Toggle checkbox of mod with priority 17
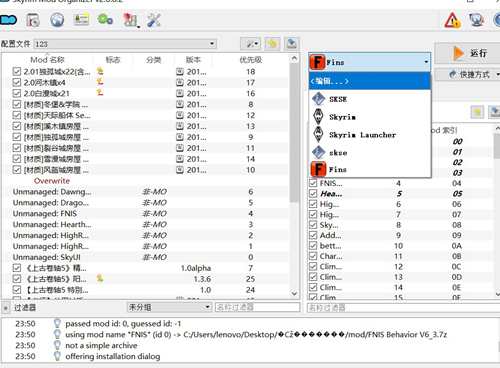Image resolution: width=500 pixels, height=368 pixels. (x=17, y=82)
